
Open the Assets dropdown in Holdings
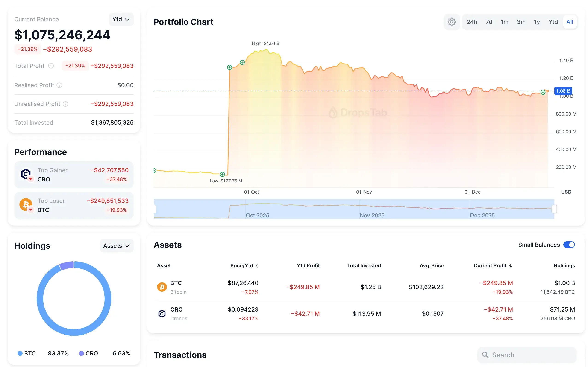coord(116,246)
